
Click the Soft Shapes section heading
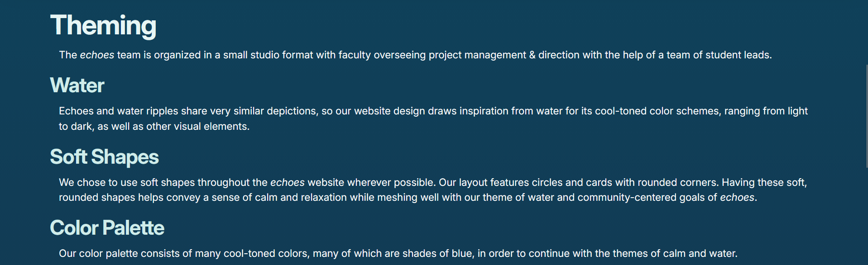[104, 157]
